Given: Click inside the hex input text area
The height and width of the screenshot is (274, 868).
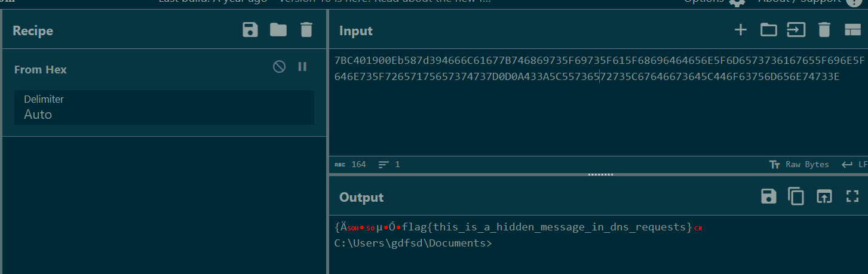Looking at the screenshot, I should point(597,119).
